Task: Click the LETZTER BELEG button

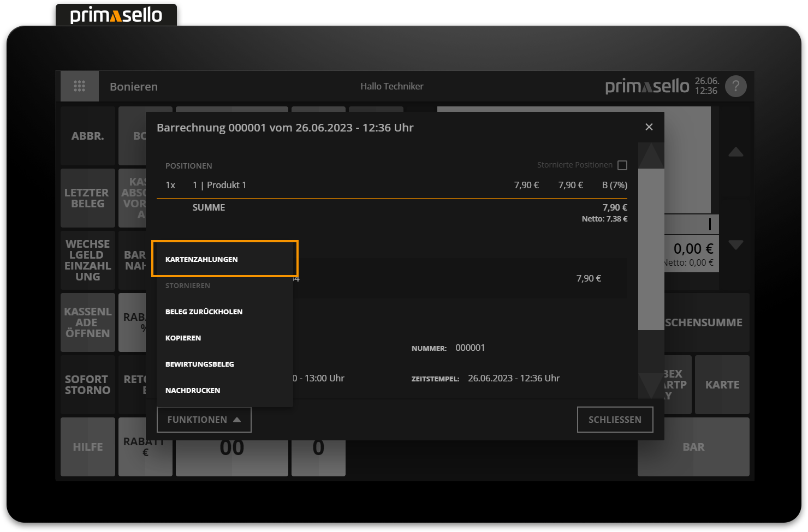Action: click(x=87, y=198)
